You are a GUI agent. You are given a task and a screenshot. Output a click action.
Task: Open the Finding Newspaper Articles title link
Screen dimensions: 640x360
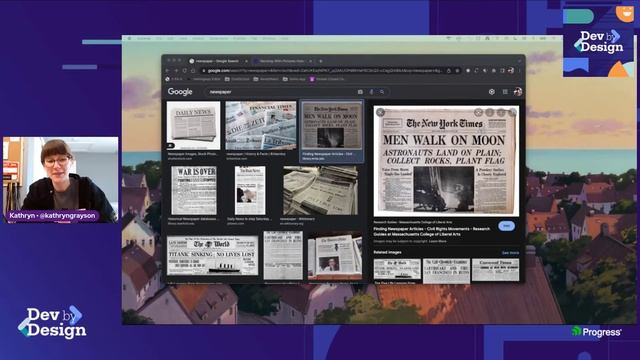pos(432,231)
